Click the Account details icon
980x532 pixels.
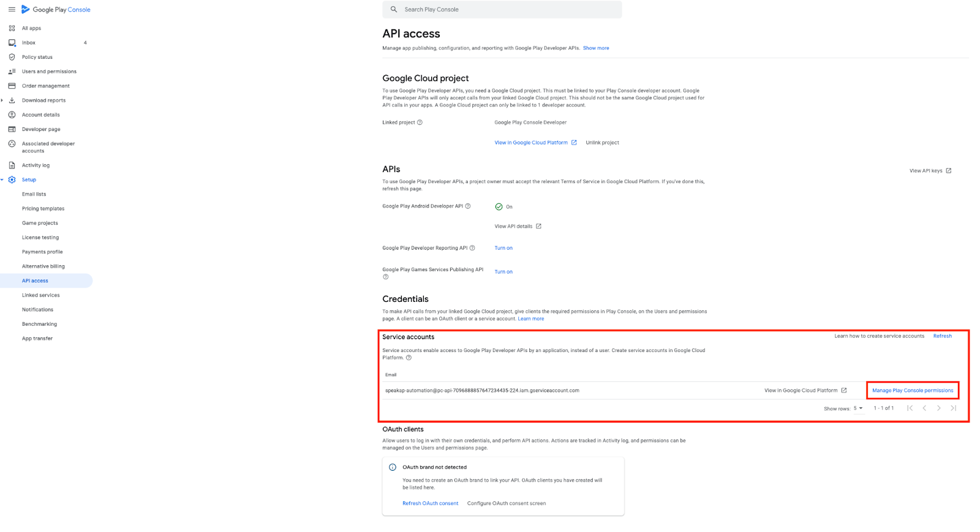point(12,114)
